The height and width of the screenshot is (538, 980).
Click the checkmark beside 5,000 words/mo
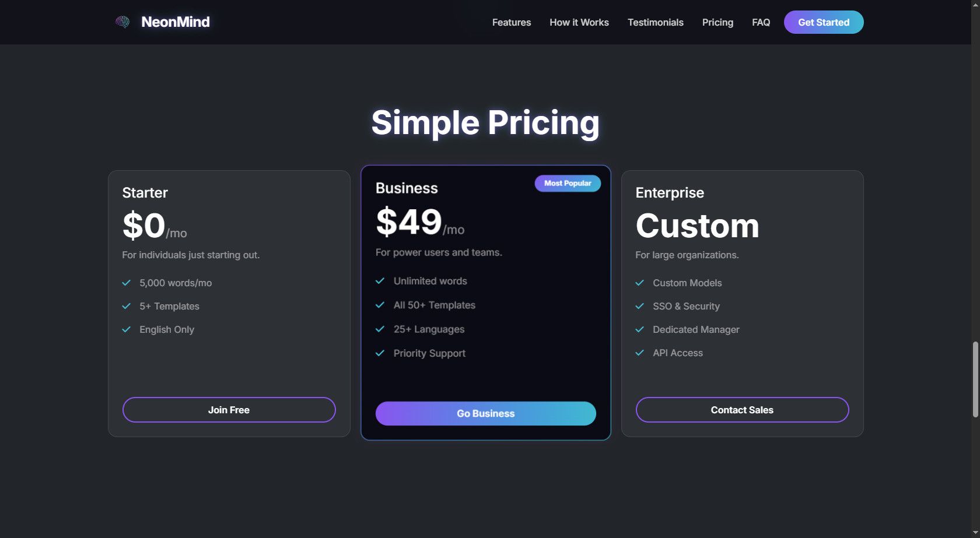click(x=126, y=283)
